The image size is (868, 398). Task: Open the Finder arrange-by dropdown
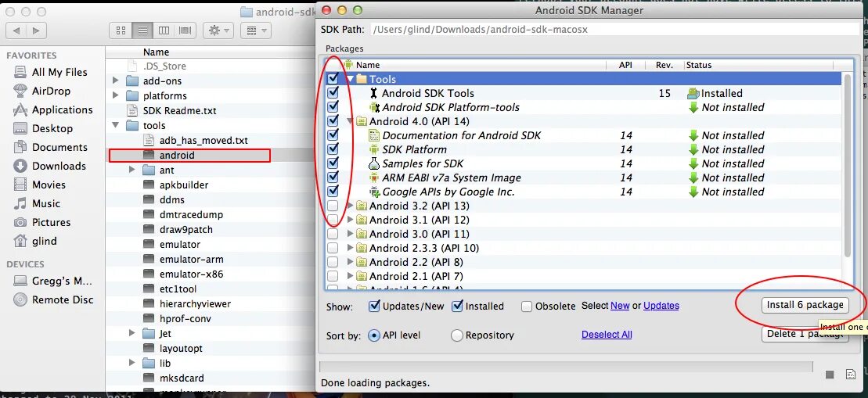255,30
